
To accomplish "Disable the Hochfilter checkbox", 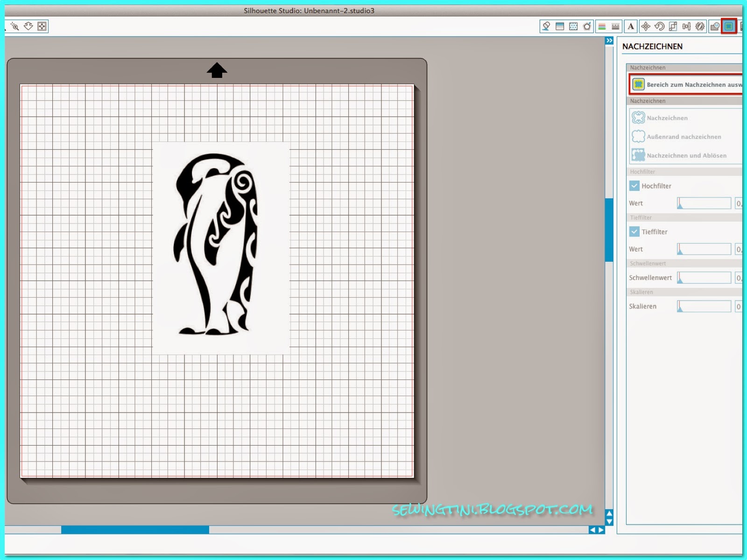I will point(634,186).
